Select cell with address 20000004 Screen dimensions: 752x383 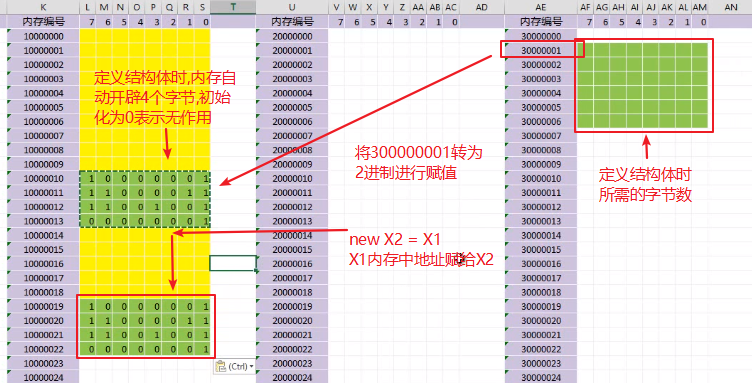292,93
